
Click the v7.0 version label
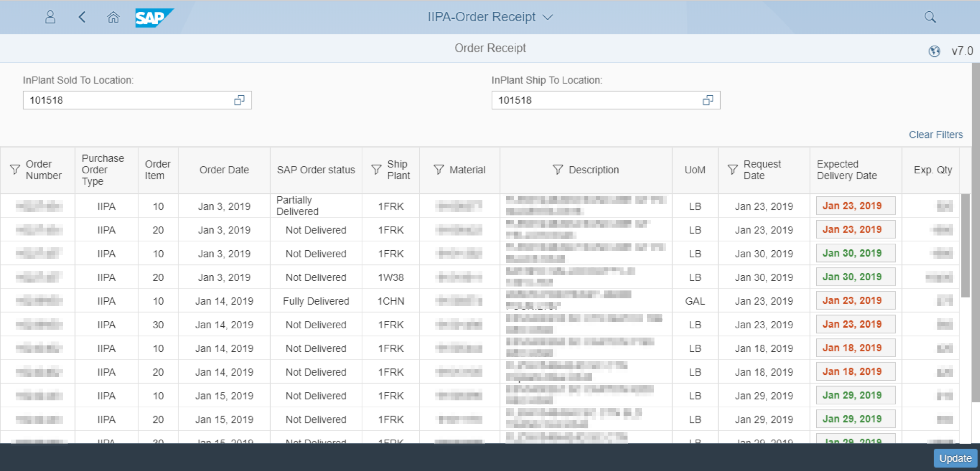click(962, 51)
